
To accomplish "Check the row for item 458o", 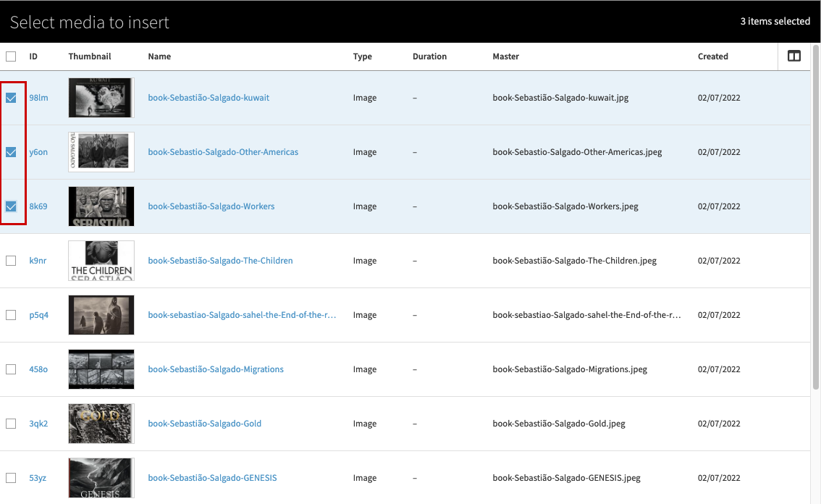I will point(11,369).
